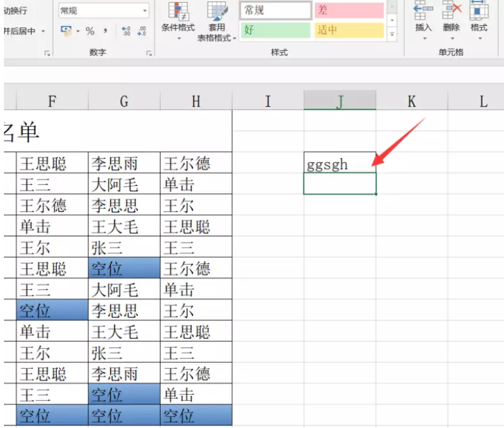Select the first 王大毛 cell in column G

[124, 226]
